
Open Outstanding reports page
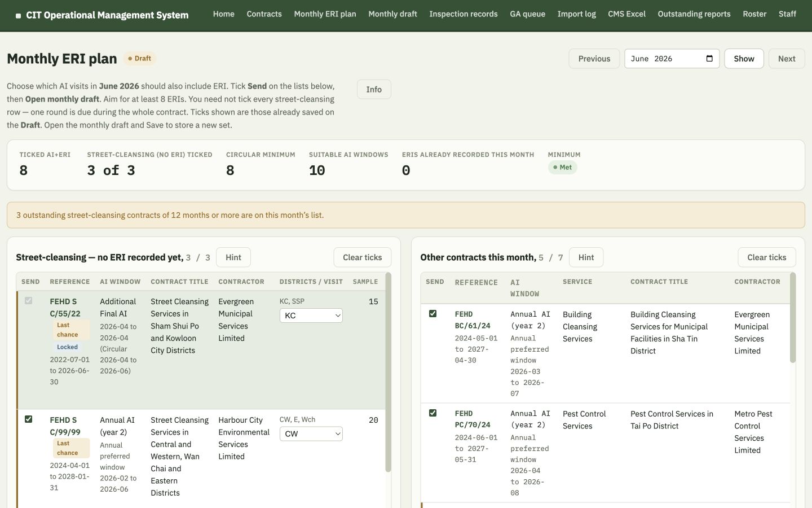(694, 14)
